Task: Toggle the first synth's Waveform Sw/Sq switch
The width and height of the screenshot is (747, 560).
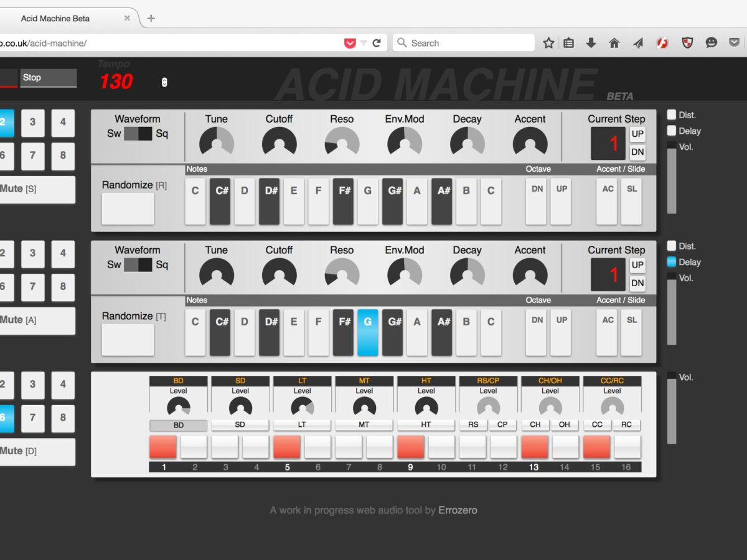Action: [138, 133]
